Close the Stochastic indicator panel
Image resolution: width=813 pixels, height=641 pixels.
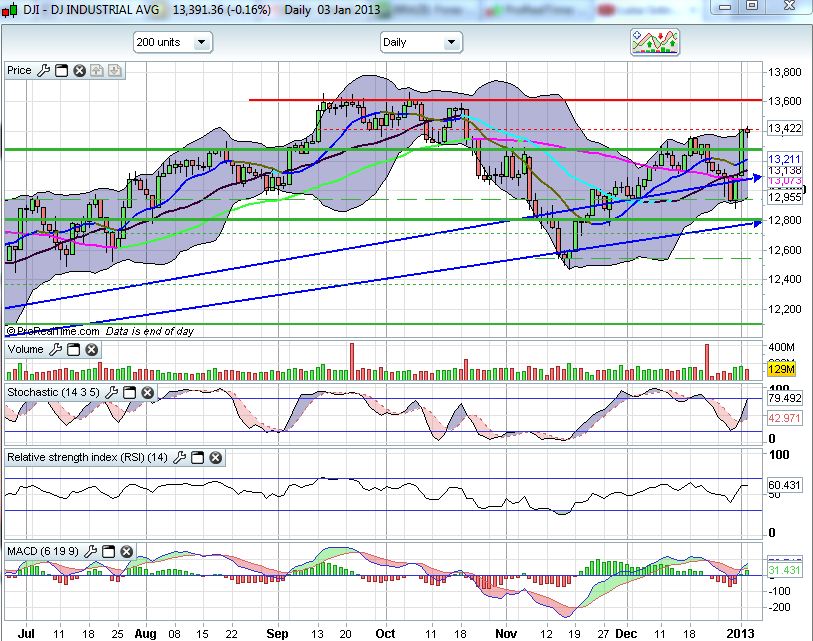148,393
